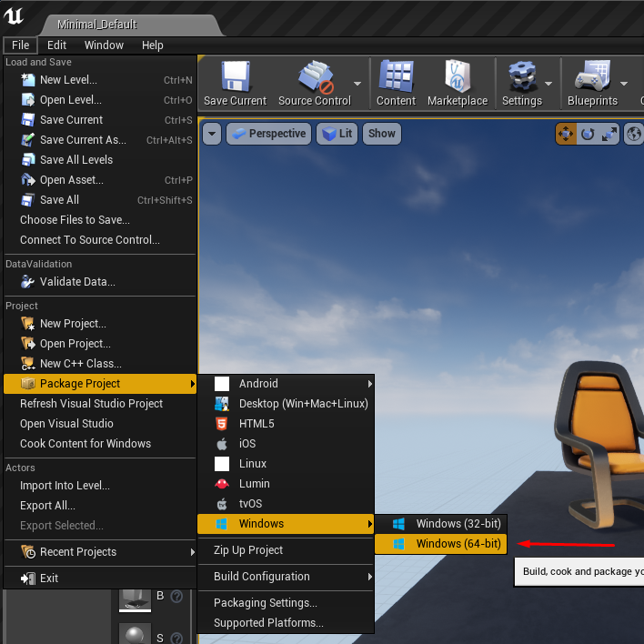644x644 pixels.
Task: Select the rotate gizmo mode icon
Action: 588,134
